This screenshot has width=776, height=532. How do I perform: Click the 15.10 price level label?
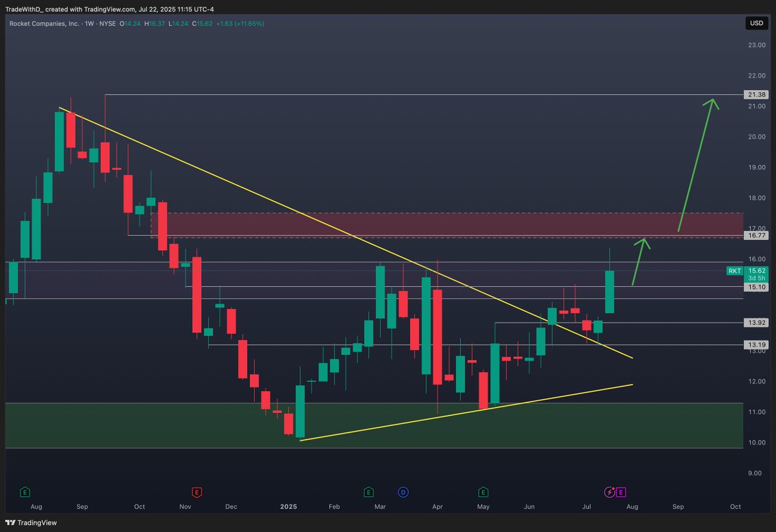755,286
